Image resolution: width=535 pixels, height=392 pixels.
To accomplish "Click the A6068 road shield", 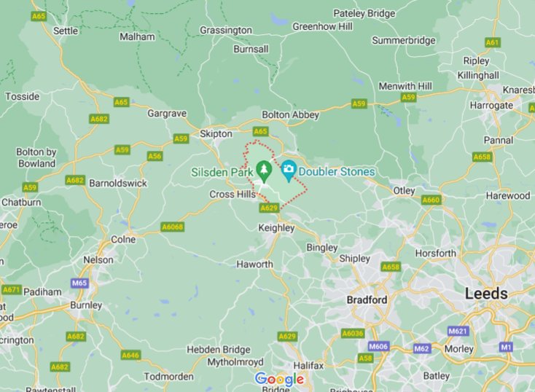I will (x=173, y=227).
